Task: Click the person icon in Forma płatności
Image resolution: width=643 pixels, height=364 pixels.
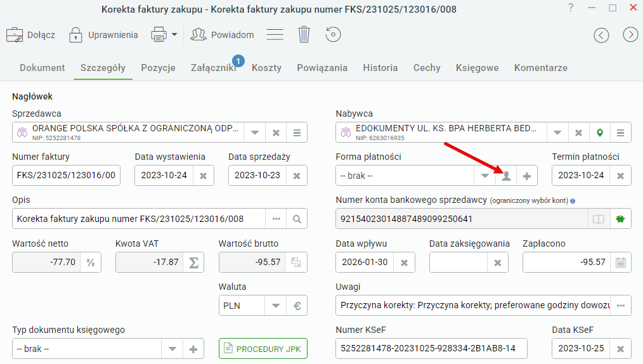Action: (507, 176)
